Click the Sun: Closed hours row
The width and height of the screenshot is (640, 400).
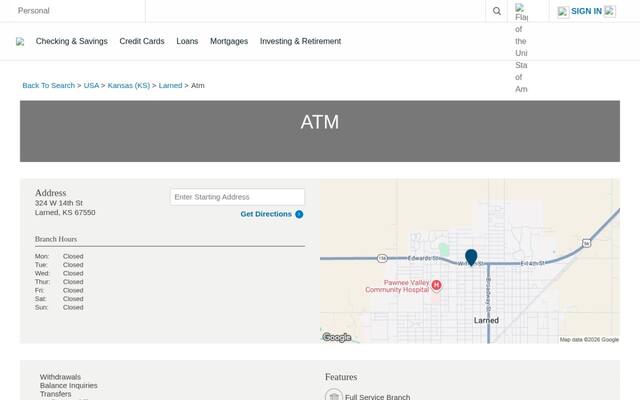pyautogui.click(x=59, y=307)
